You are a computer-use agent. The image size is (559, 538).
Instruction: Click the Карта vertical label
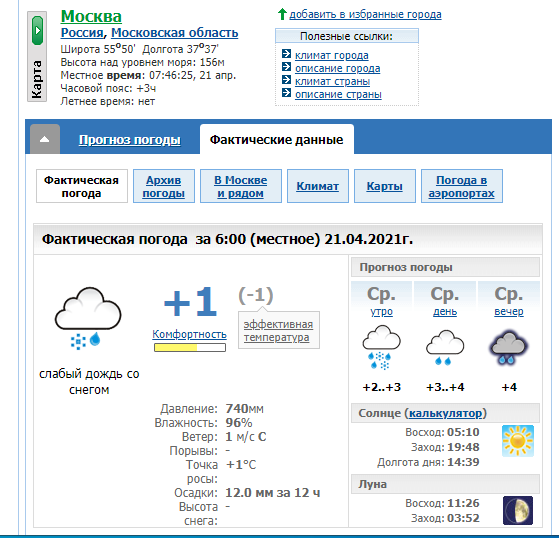[37, 79]
